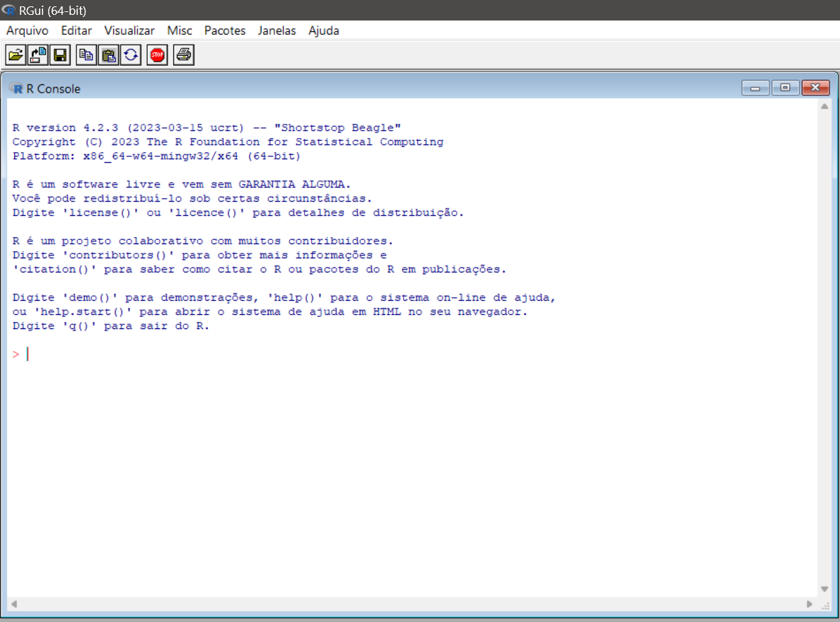Screen dimensions: 840x622
Task: Click the 'help.start()' text in the console
Action: [83, 311]
